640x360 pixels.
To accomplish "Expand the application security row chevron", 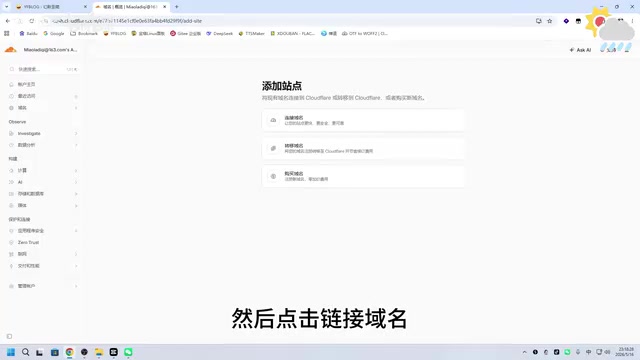I will click(76, 231).
